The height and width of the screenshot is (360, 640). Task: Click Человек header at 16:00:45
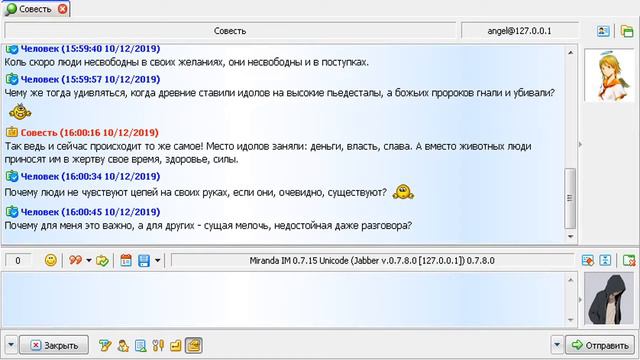point(90,212)
